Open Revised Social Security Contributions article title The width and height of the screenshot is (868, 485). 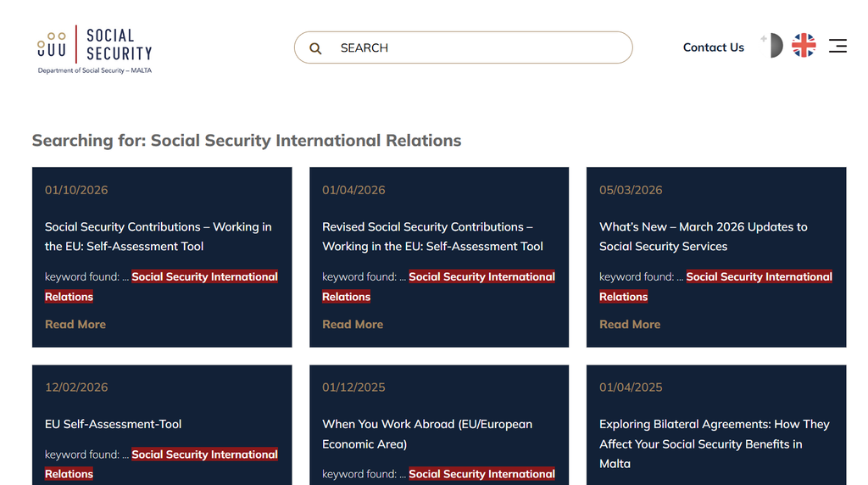pyautogui.click(x=433, y=237)
